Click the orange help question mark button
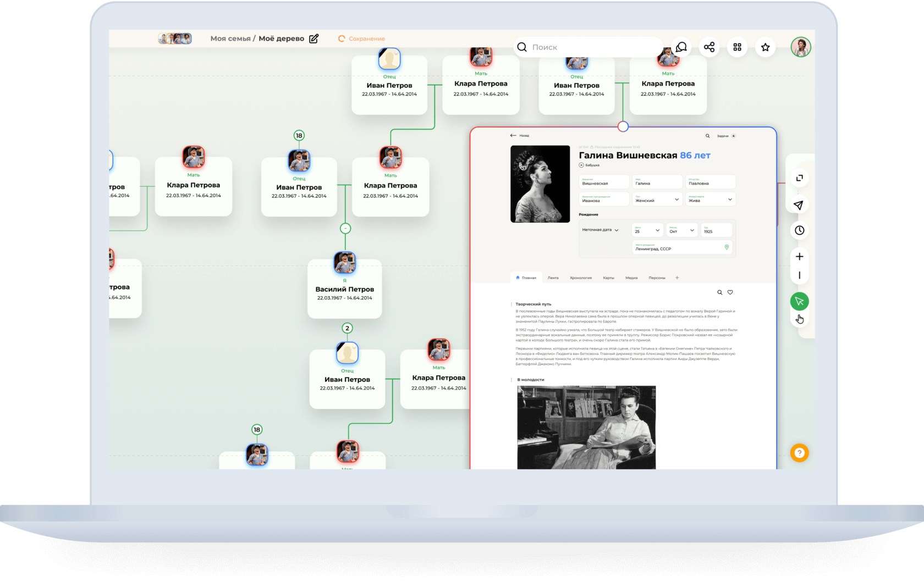The height and width of the screenshot is (582, 924). pos(799,453)
